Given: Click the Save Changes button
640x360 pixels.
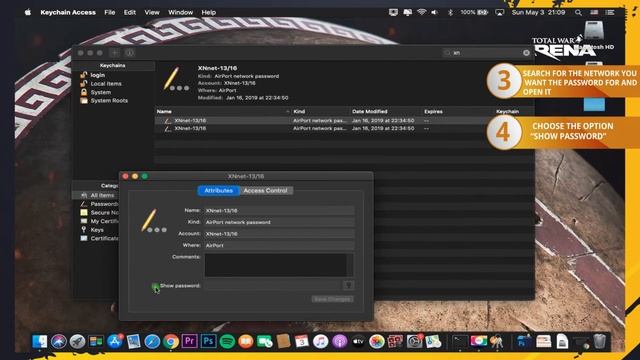Looking at the screenshot, I should (x=333, y=299).
